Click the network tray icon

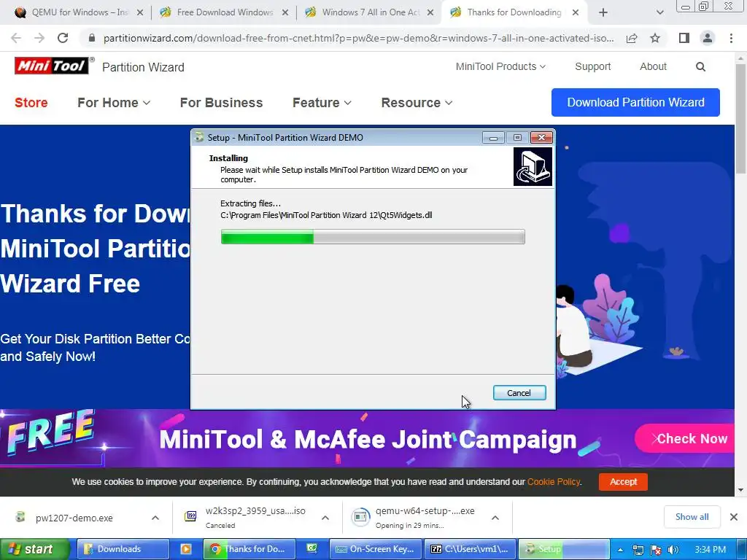tap(638, 550)
